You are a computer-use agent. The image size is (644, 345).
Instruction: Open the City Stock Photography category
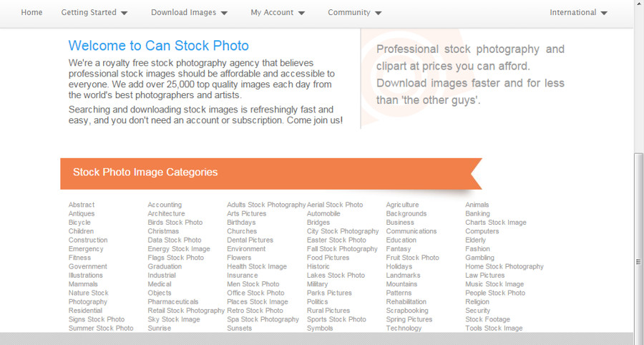click(343, 231)
